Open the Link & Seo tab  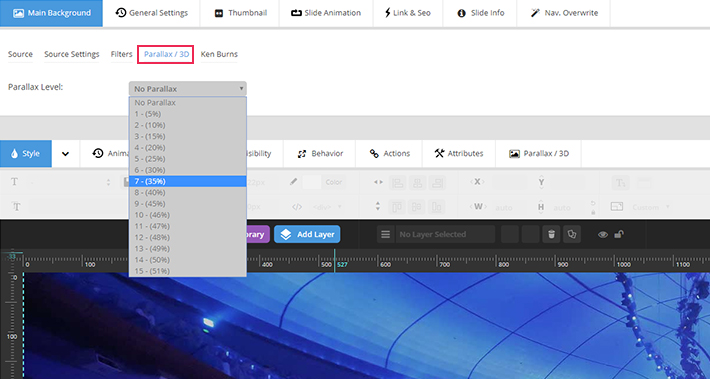[x=408, y=13]
